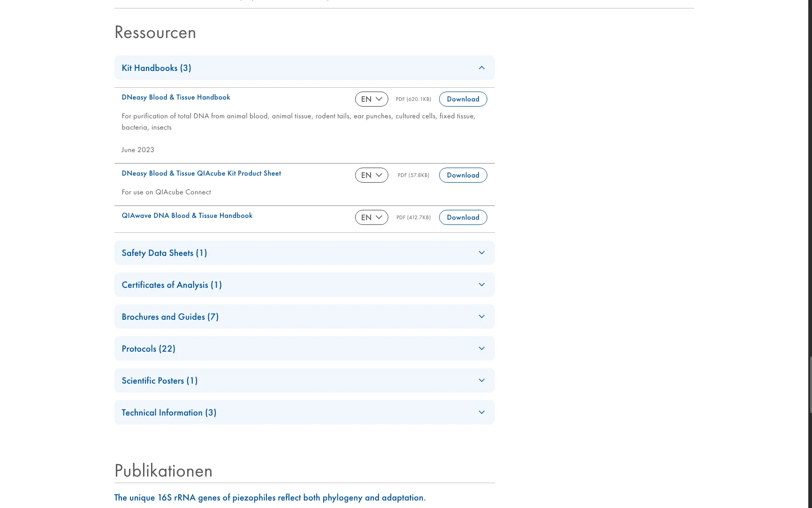Open language dropdown for DNeasy Blood & Tissue Handbook

coord(372,99)
